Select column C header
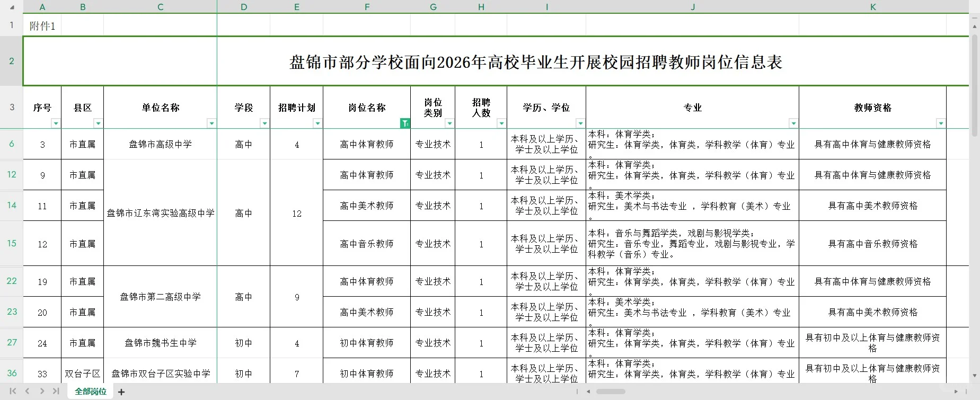 click(161, 7)
